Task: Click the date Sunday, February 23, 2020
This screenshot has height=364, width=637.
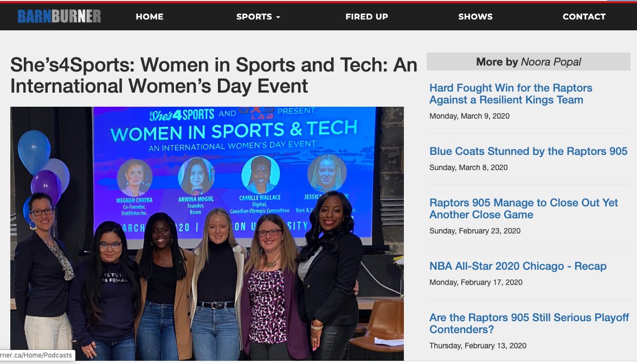Action: pyautogui.click(x=475, y=231)
